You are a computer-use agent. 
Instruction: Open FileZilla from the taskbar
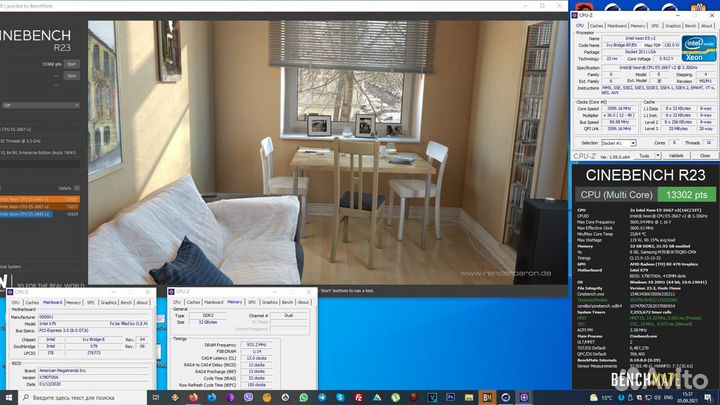pyautogui.click(x=359, y=398)
